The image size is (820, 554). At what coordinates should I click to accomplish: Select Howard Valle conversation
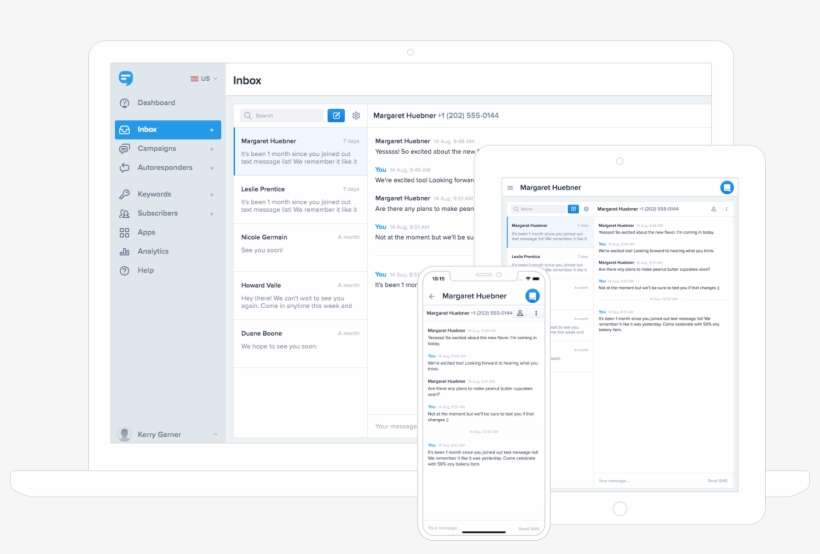pyautogui.click(x=299, y=295)
